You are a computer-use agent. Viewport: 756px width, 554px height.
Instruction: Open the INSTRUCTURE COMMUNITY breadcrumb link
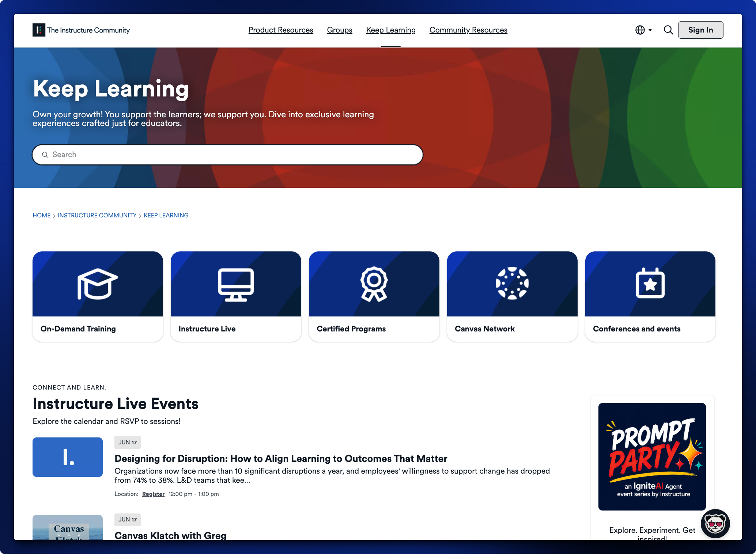pos(97,215)
